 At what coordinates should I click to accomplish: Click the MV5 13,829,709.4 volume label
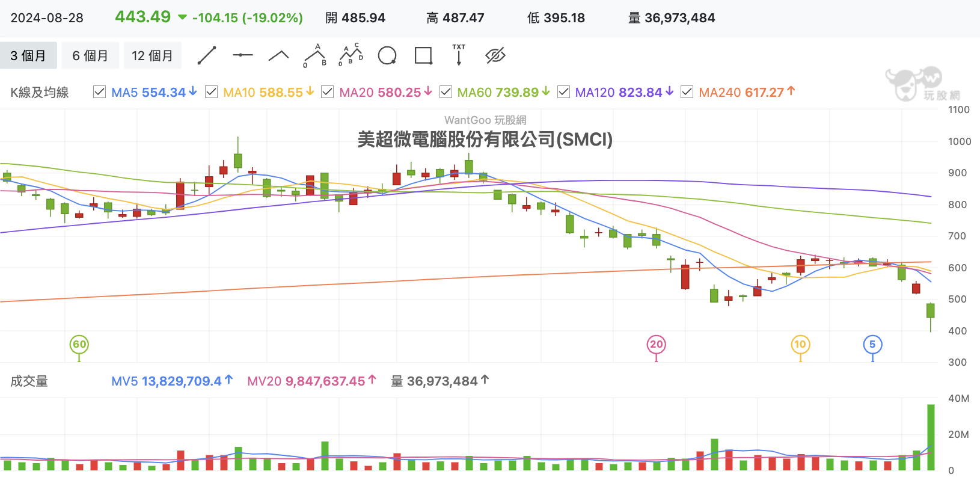(172, 381)
